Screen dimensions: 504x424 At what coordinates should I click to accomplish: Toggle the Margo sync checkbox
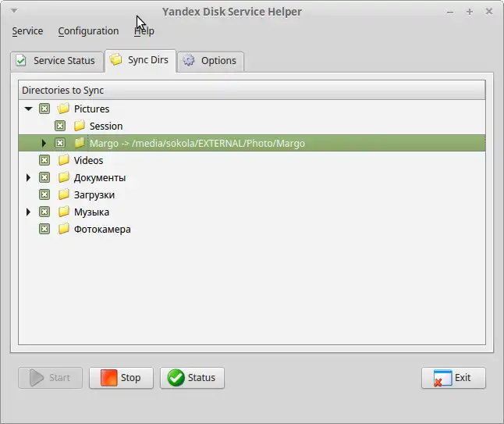click(x=60, y=143)
